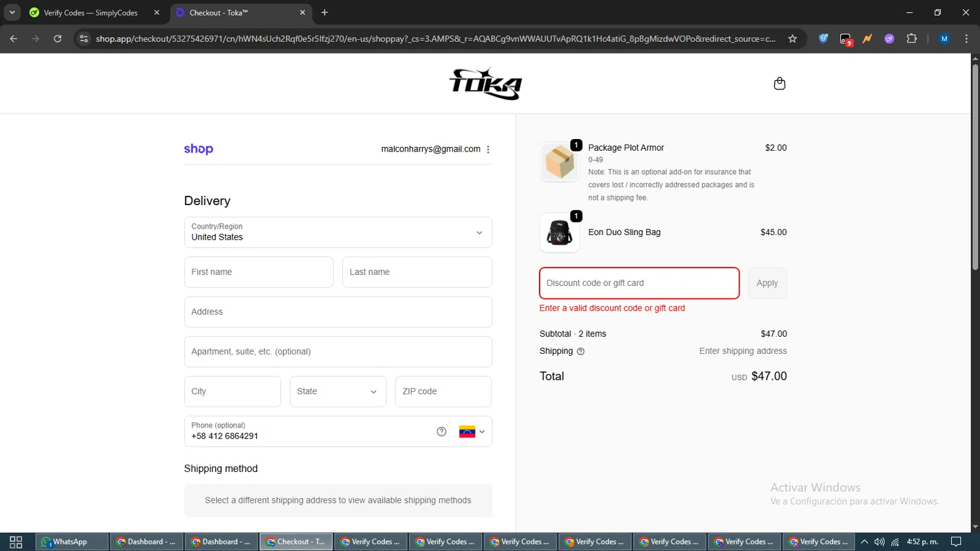Click phone number help question mark icon

(x=442, y=432)
